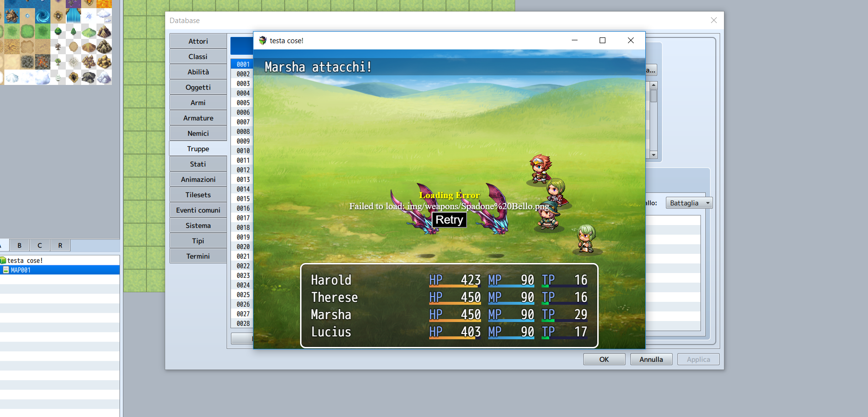Choose the dead bare tree tile
Image resolution: width=868 pixels, height=417 pixels.
click(x=58, y=47)
